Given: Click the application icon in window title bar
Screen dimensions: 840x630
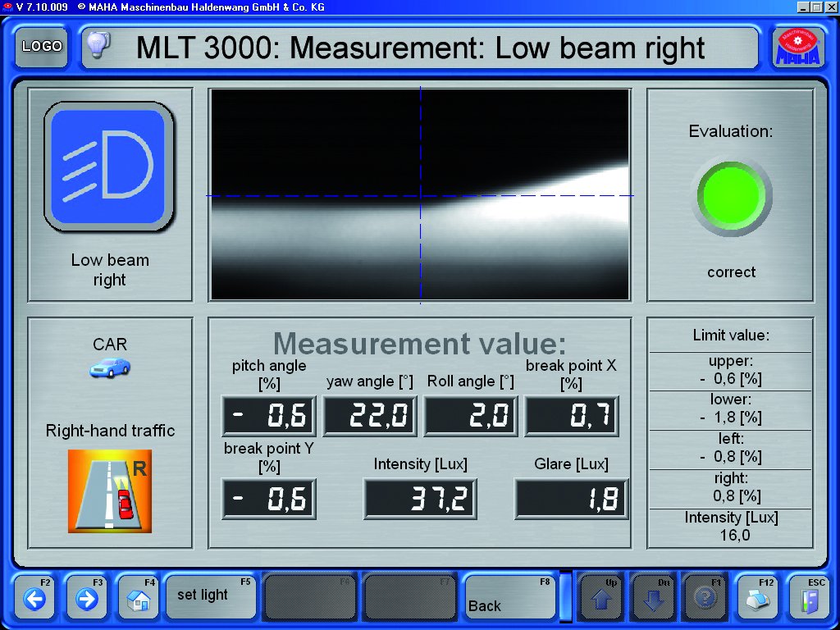Looking at the screenshot, I should [x=7, y=7].
